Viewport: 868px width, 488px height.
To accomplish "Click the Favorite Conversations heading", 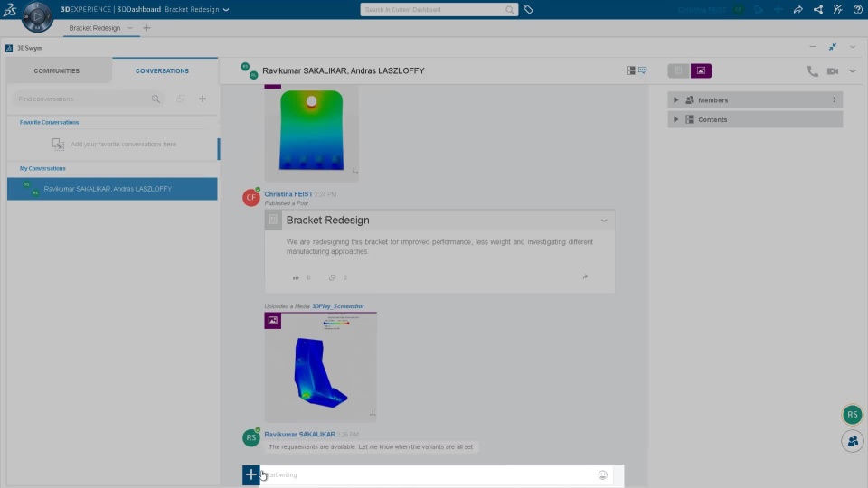I will [49, 122].
